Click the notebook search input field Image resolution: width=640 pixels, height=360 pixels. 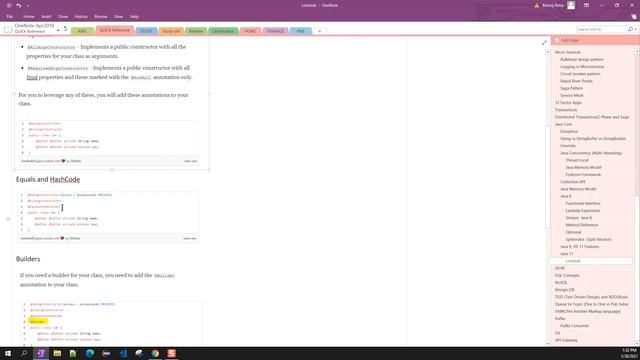coord(601,29)
